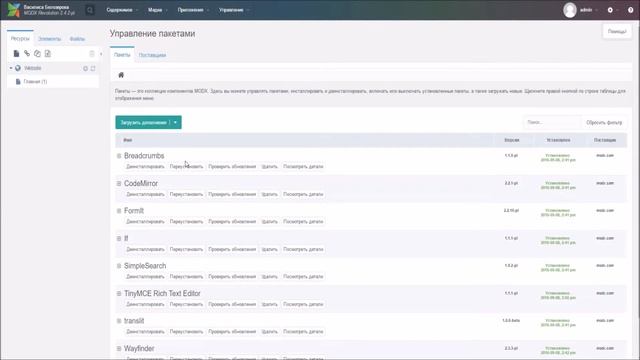
Task: Open the Медиа top menu
Action: pyautogui.click(x=158, y=10)
